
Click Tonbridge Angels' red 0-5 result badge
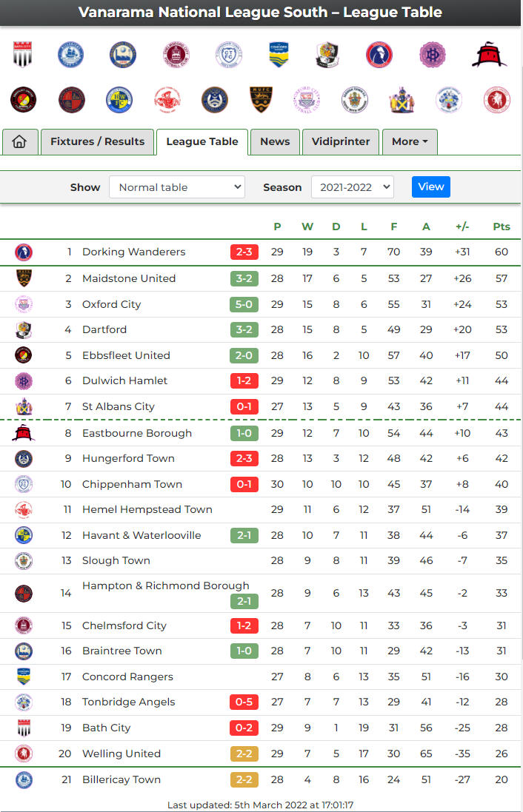tap(244, 702)
